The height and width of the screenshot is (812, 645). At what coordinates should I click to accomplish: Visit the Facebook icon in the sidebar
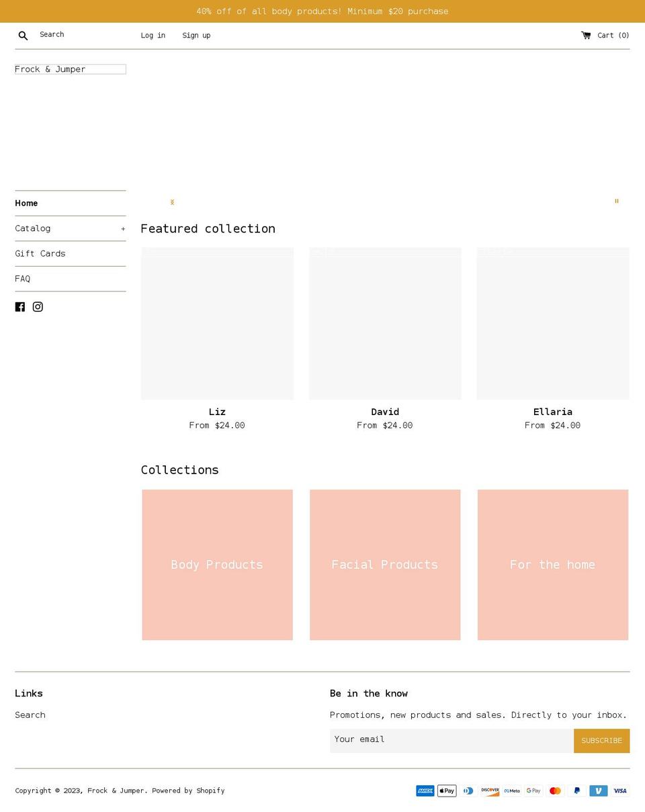[x=20, y=306]
